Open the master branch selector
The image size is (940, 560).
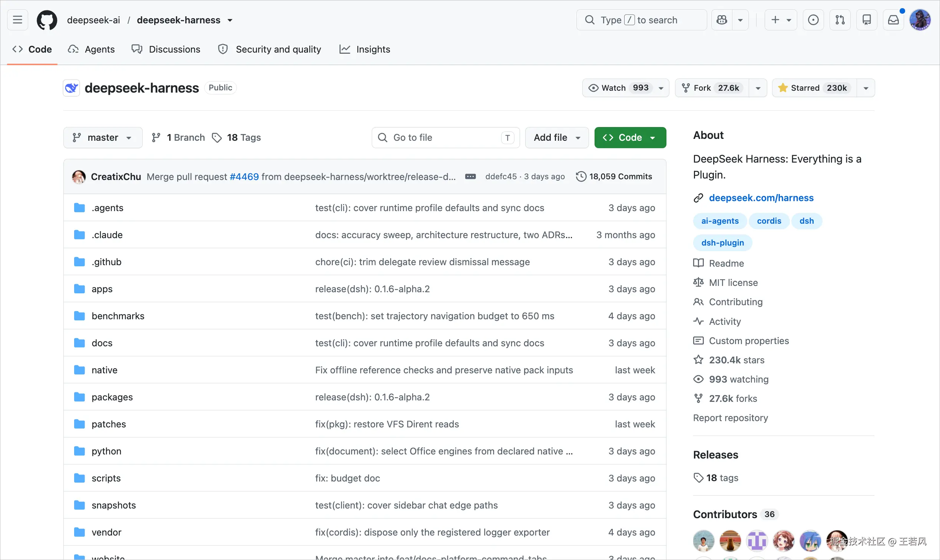click(103, 138)
